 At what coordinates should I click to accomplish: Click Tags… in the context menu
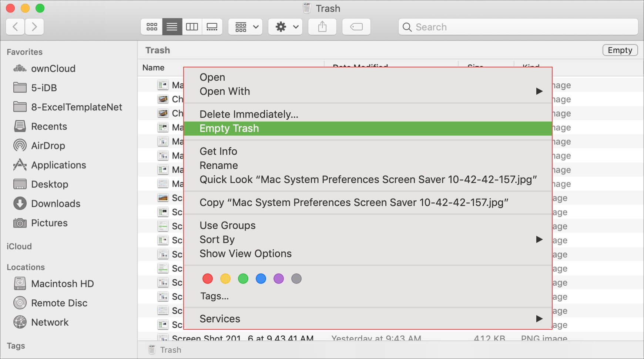coord(214,296)
